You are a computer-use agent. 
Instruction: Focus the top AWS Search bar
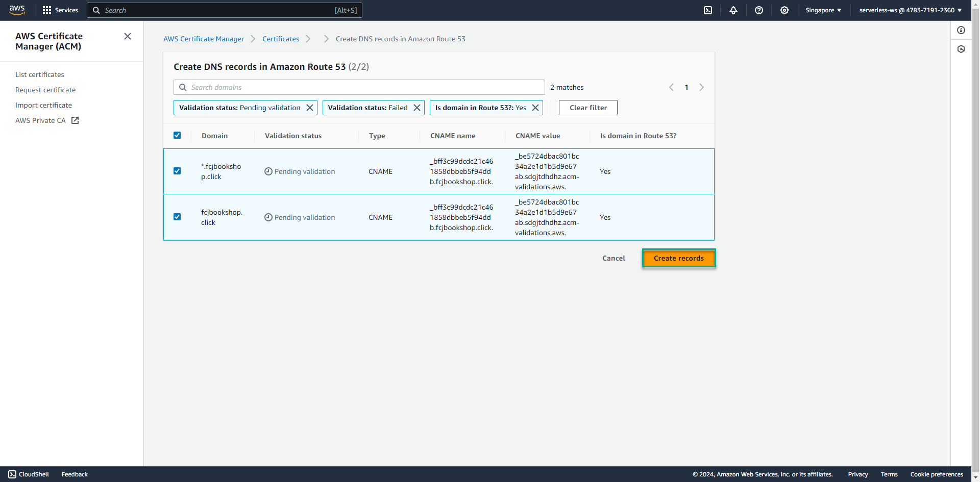(225, 10)
